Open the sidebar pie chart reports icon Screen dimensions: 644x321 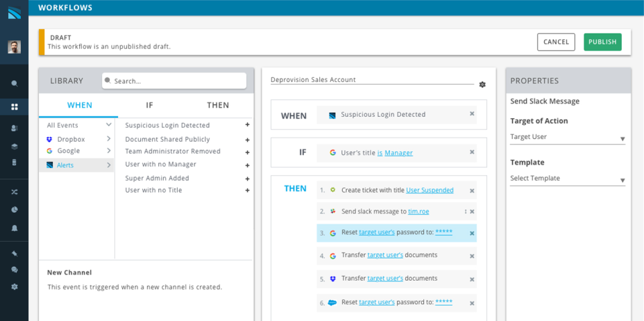(14, 210)
